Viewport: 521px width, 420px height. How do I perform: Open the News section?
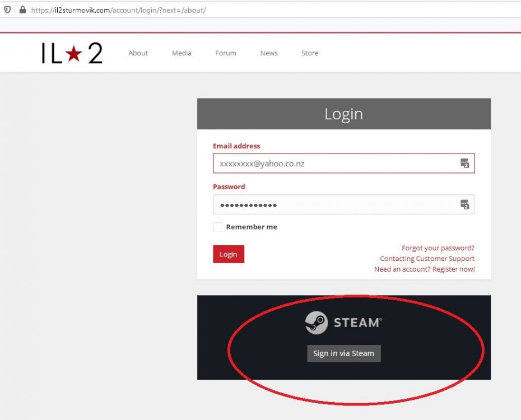[x=269, y=53]
